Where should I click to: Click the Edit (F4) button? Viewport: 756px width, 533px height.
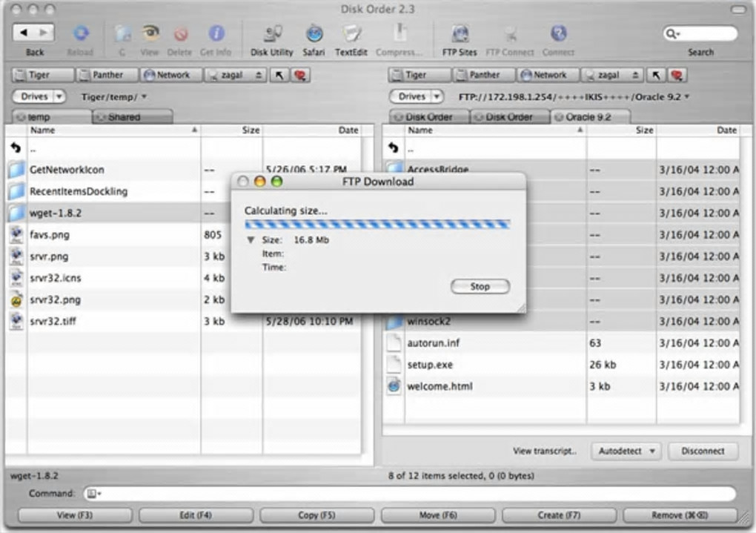click(x=196, y=515)
